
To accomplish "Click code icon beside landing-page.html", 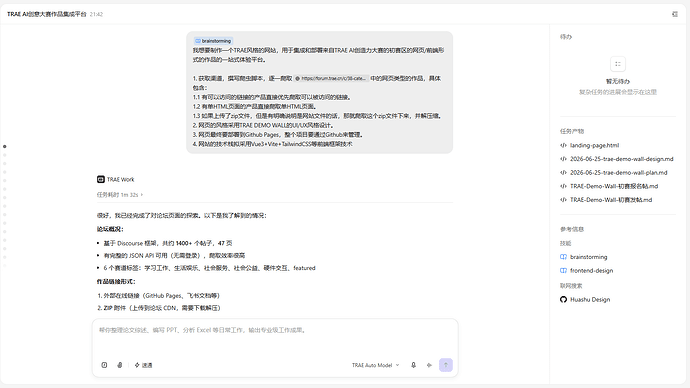I will [563, 145].
